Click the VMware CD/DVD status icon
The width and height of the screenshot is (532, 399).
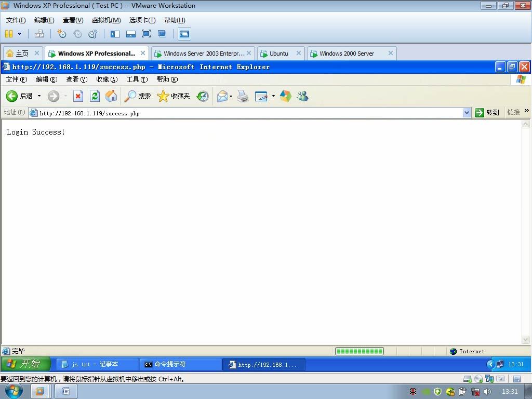point(478,379)
